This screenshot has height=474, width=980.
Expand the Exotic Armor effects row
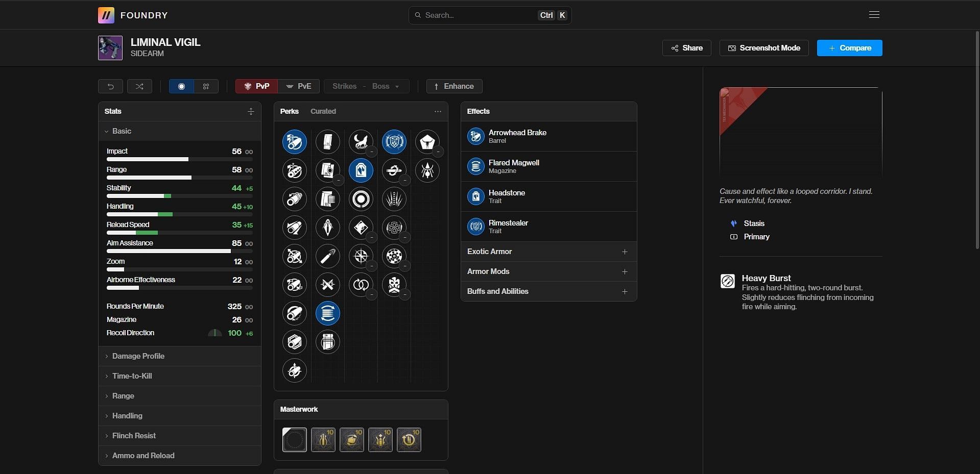click(x=549, y=252)
